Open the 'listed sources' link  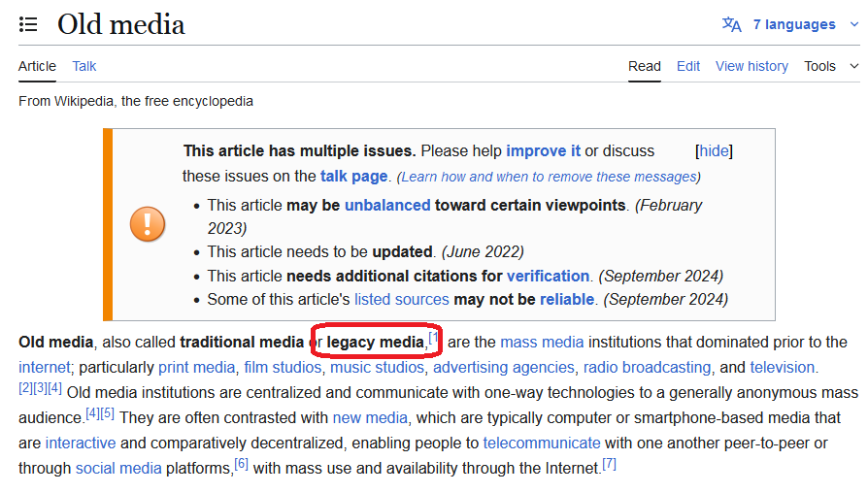tap(401, 299)
